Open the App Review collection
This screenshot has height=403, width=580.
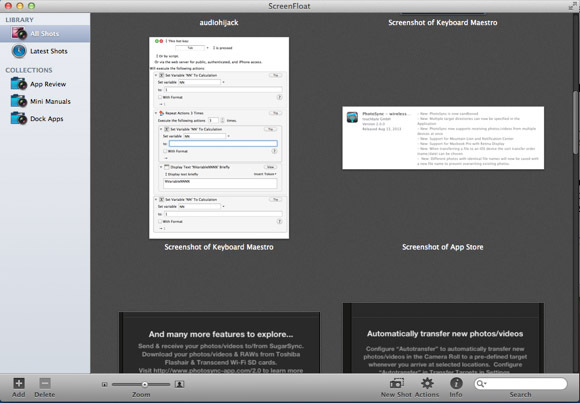pos(45,84)
